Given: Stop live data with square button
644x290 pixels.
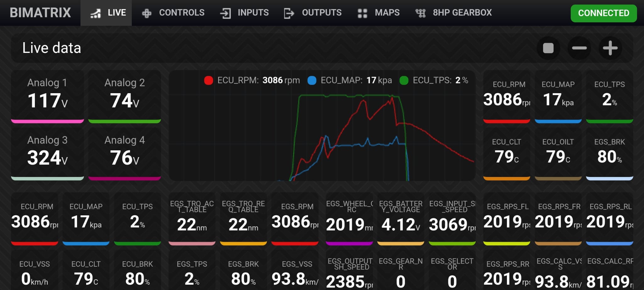Looking at the screenshot, I should [x=548, y=48].
